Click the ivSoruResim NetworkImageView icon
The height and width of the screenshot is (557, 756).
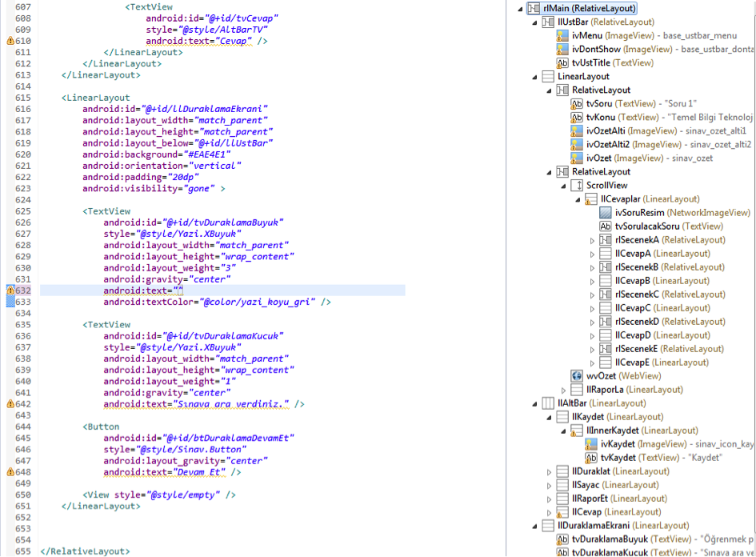pyautogui.click(x=606, y=213)
